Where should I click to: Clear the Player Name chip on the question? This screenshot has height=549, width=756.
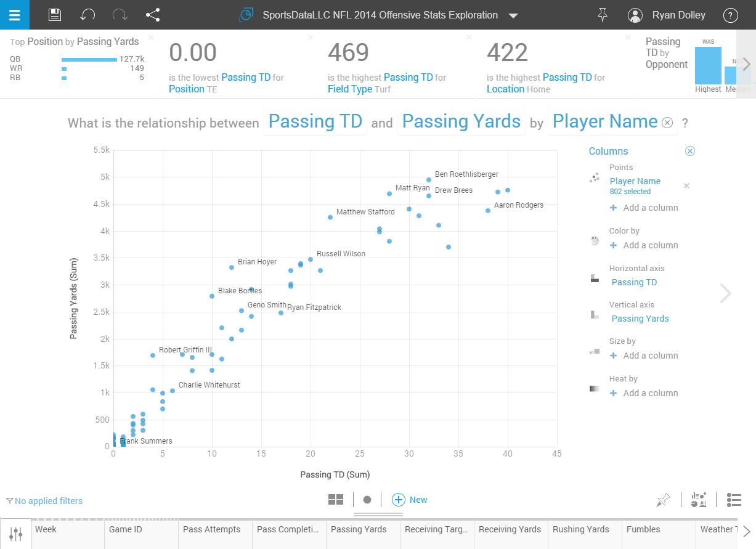pyautogui.click(x=667, y=123)
